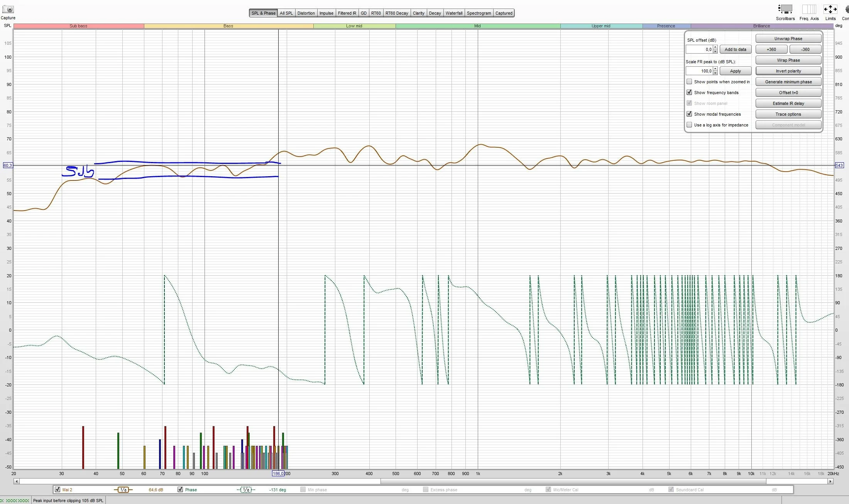Click the Wrap Phase button
The height and width of the screenshot is (504, 849).
(x=788, y=60)
